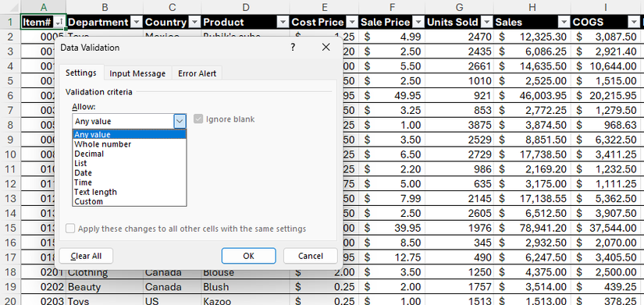Toggle the Ignore blank checkbox
Viewport: 644px width, 305px height.
pos(198,119)
